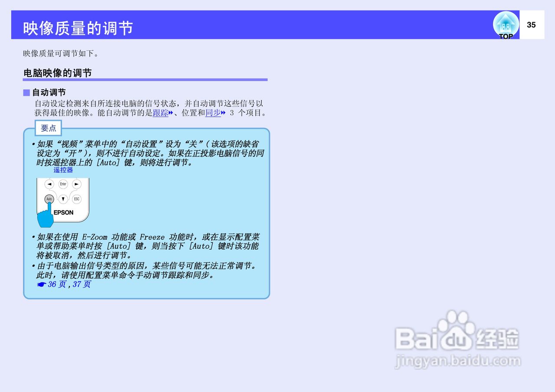Expand the glossary arrow after 同步
555x392 pixels.
(223, 112)
